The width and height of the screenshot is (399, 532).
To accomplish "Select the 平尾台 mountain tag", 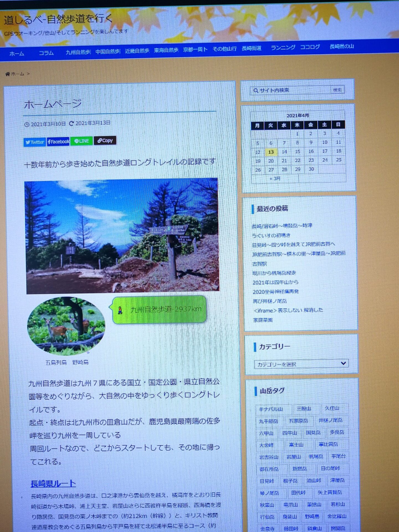I will (x=339, y=456).
